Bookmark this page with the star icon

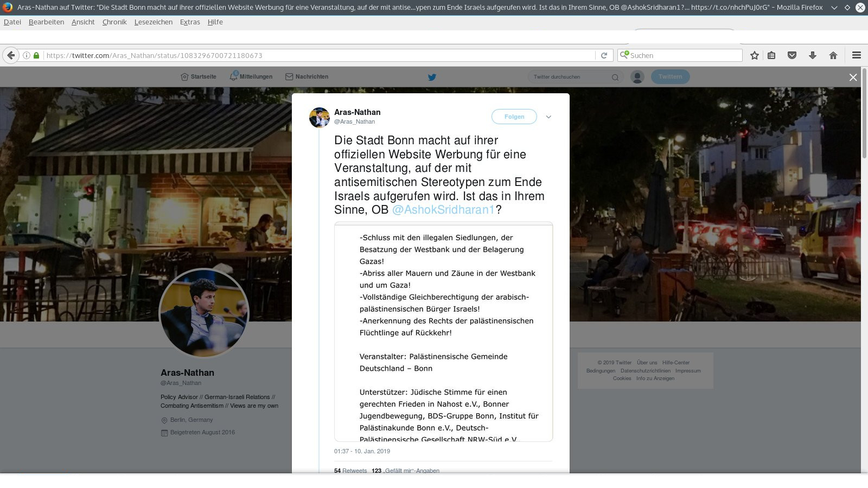coord(754,55)
